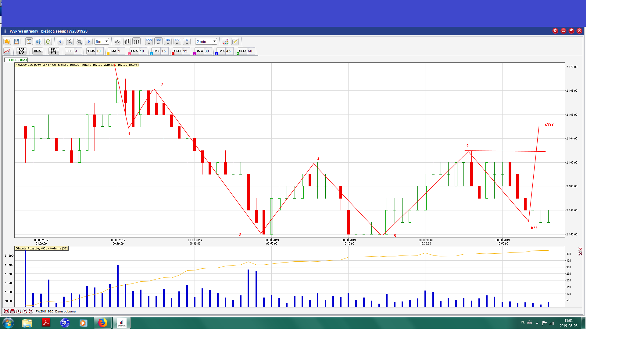
Task: Select the FW20U1920 chart tab
Action: click(16, 60)
